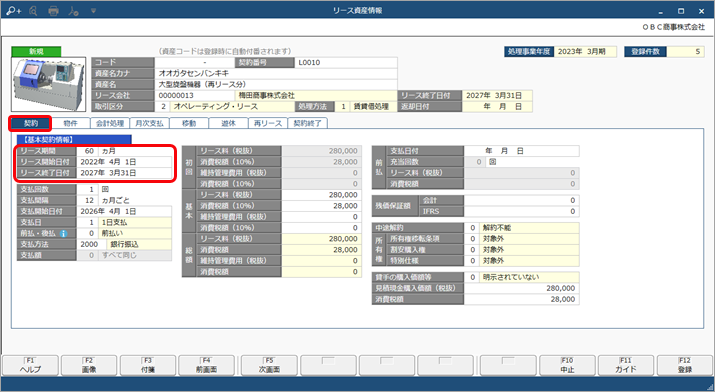Screen dimensions: 715x392
Task: Click the 契約番号 field showing L0010
Action: [x=346, y=62]
